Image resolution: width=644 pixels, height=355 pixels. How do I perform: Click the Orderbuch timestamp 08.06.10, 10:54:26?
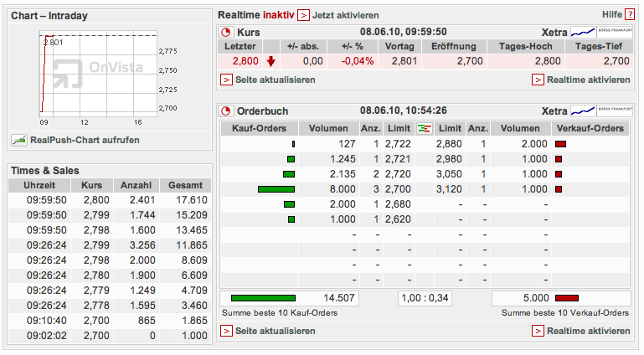[404, 111]
